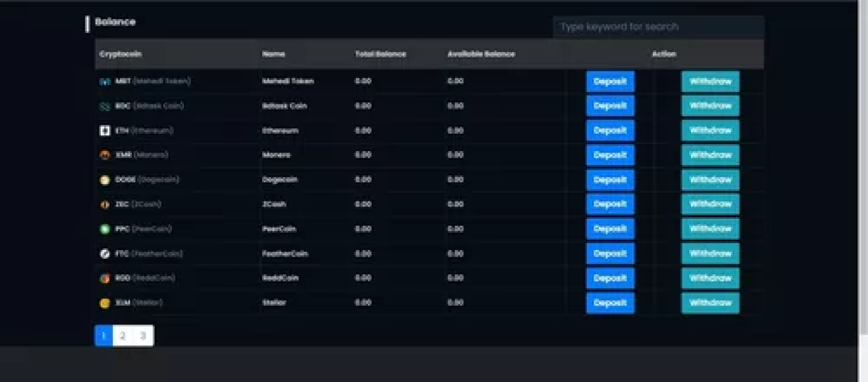Viewport: 868px width, 382px height.
Task: Deposit into Mehedi Token
Action: tap(610, 81)
